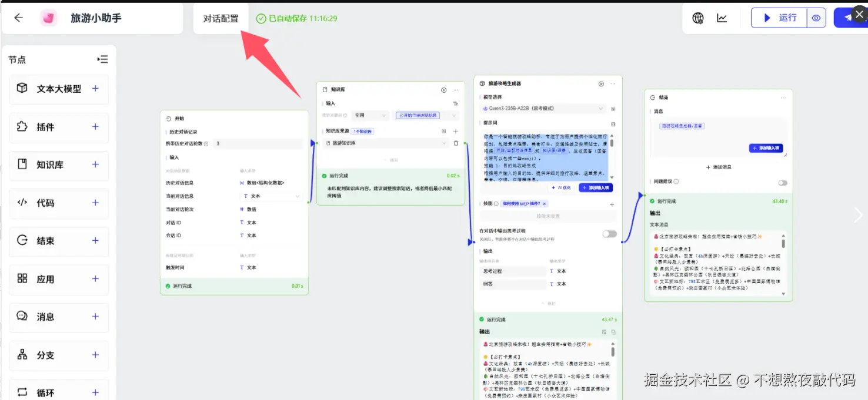
Task: Toggle the preview eye next to 运行
Action: tap(816, 18)
